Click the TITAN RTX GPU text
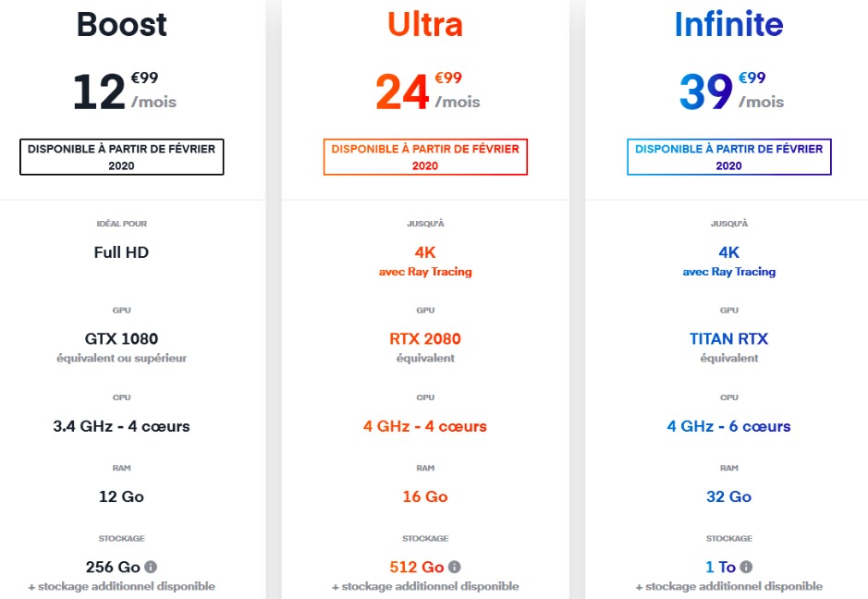The width and height of the screenshot is (868, 599). click(x=728, y=338)
